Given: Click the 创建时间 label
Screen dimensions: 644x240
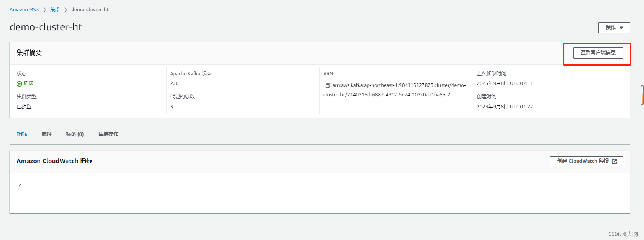Looking at the screenshot, I should (x=487, y=97).
